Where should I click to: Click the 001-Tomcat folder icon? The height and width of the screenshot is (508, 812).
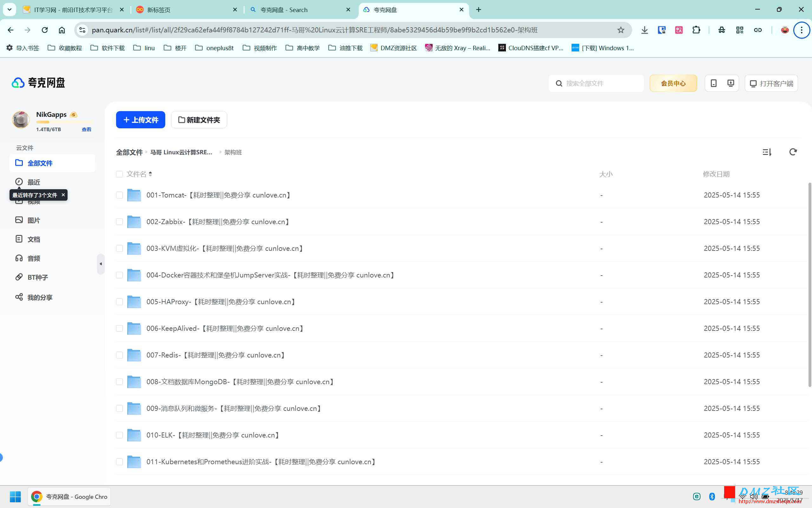pyautogui.click(x=134, y=195)
